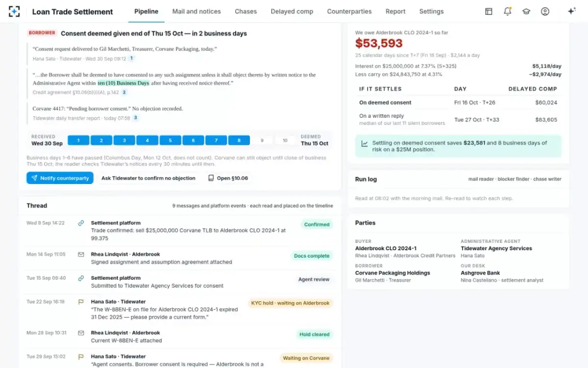Click KYC hold waiting on Alderbrook badge

coord(291,303)
